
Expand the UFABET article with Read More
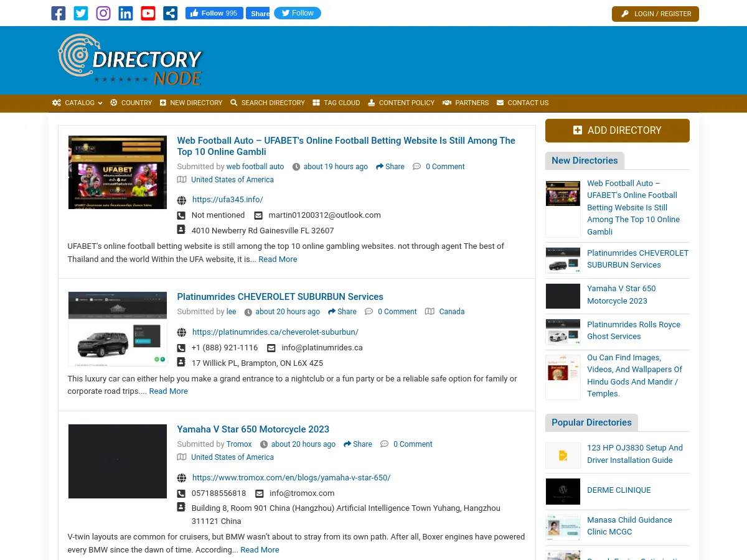(x=278, y=259)
